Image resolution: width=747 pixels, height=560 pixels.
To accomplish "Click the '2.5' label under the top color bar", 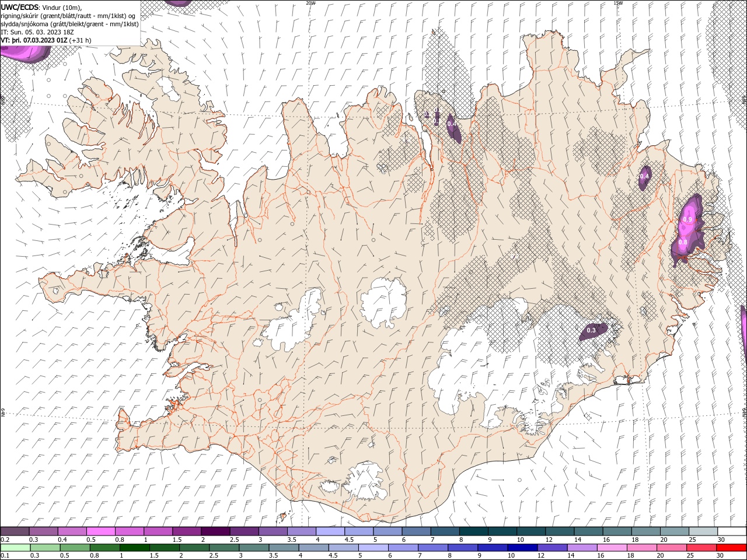I will 234,540.
